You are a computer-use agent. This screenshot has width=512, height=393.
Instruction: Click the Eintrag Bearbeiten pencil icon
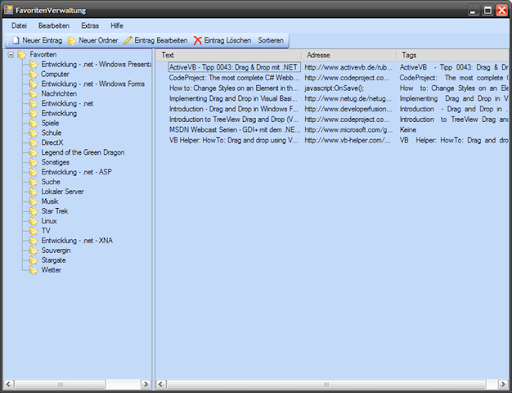click(x=128, y=40)
